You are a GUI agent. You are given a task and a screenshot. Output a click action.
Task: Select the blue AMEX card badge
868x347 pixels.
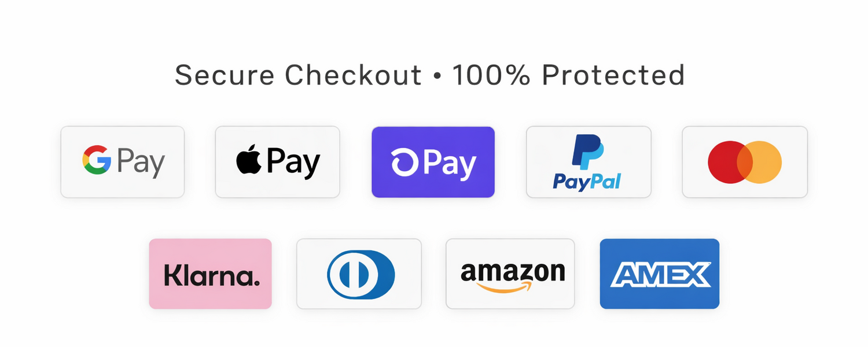pyautogui.click(x=660, y=274)
